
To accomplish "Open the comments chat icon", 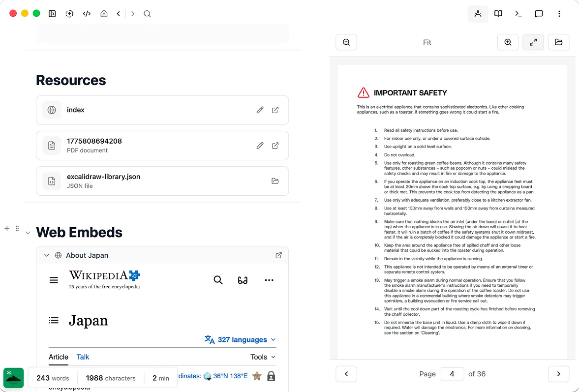I will [x=539, y=14].
